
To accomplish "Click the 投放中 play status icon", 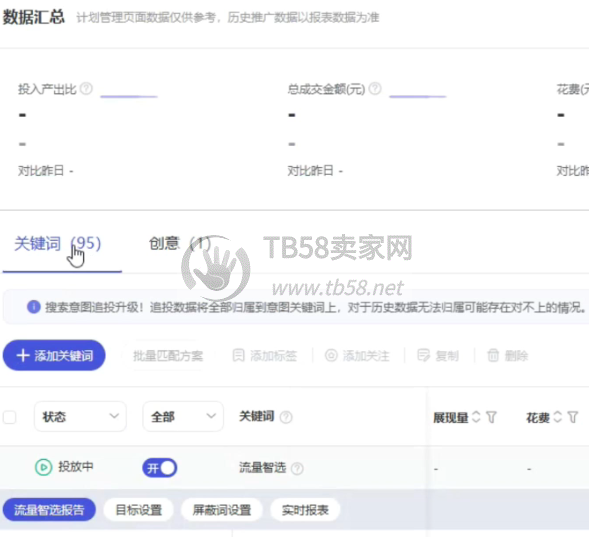I will (x=44, y=468).
